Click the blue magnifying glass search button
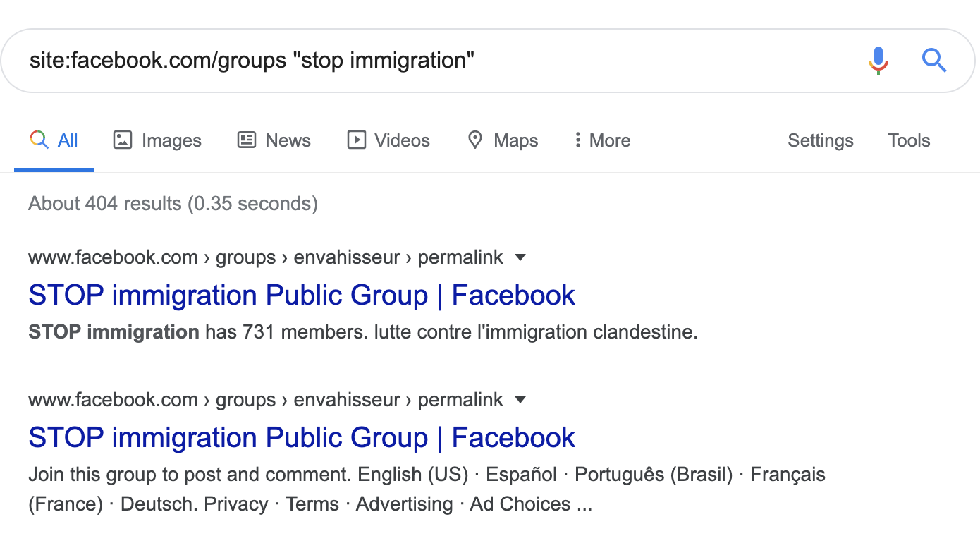Image resolution: width=980 pixels, height=536 pixels. [x=934, y=61]
